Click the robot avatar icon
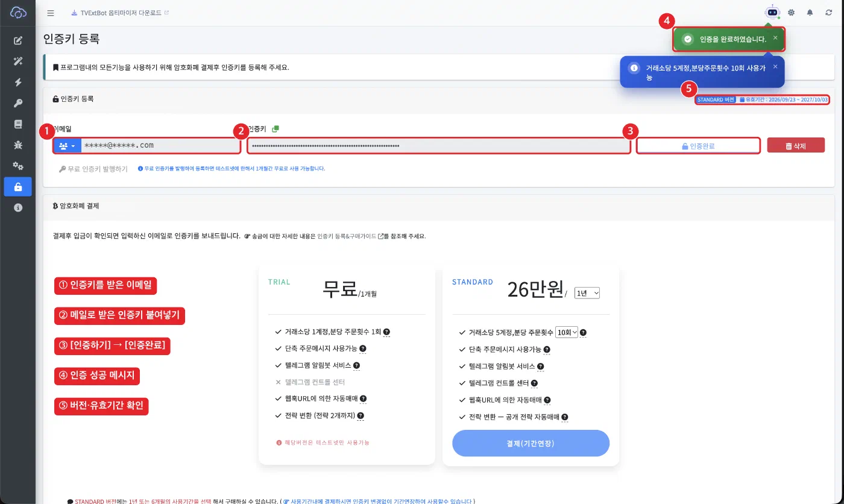 coord(772,12)
